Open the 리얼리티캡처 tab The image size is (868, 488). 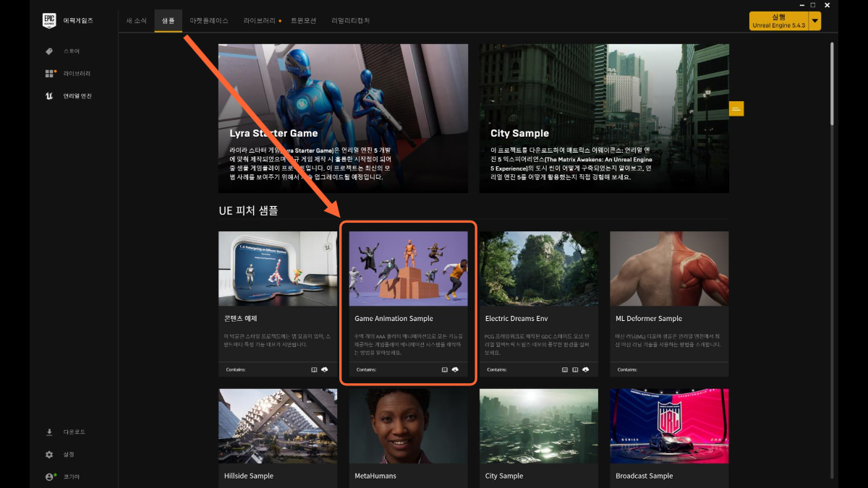[x=351, y=21]
